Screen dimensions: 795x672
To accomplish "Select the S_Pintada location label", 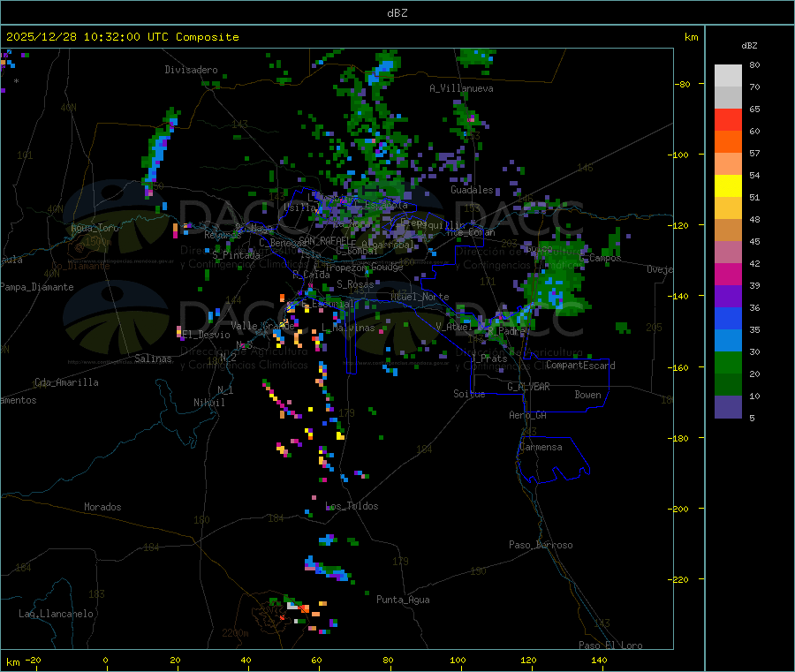I will click(x=236, y=255).
